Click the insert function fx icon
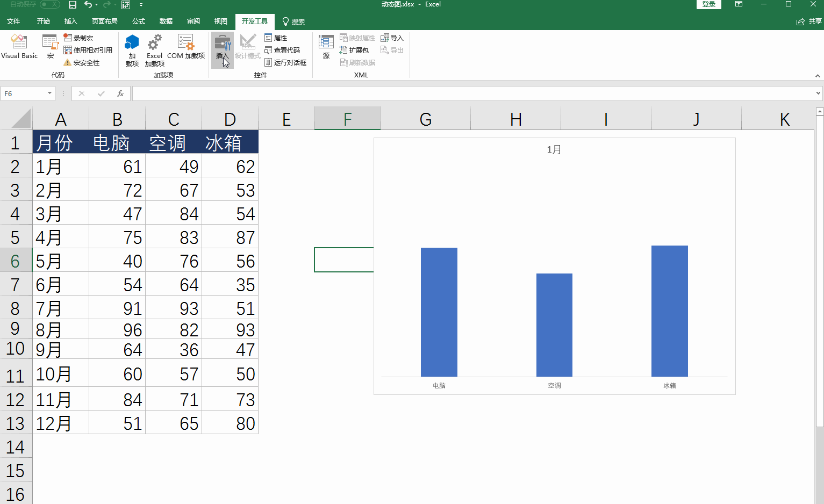The height and width of the screenshot is (504, 824). coord(120,93)
